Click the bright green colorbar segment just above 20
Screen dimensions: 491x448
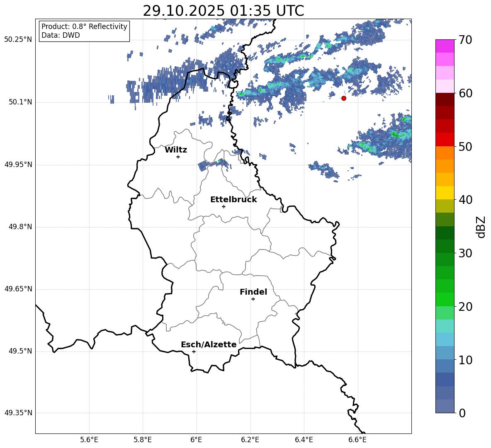[445, 299]
